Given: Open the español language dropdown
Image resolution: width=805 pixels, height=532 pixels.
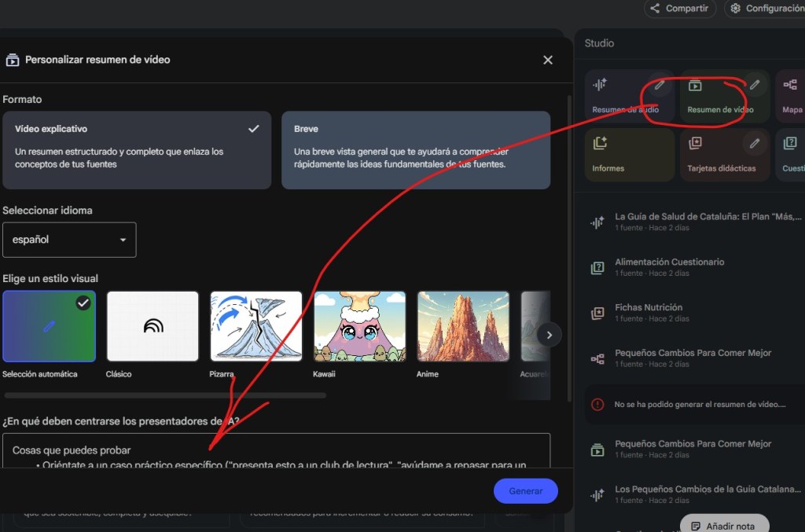Looking at the screenshot, I should coord(69,240).
